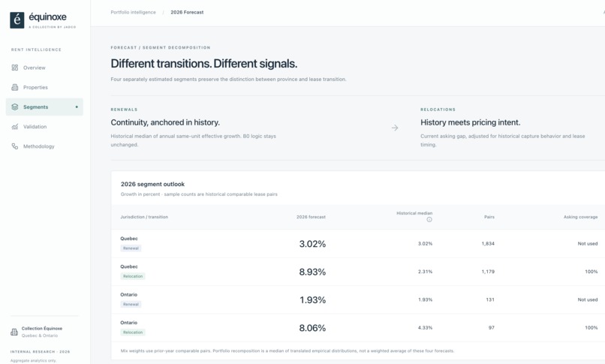Click the 2.31% historical median cell
Viewport: 605px width, 364px height.
click(425, 272)
